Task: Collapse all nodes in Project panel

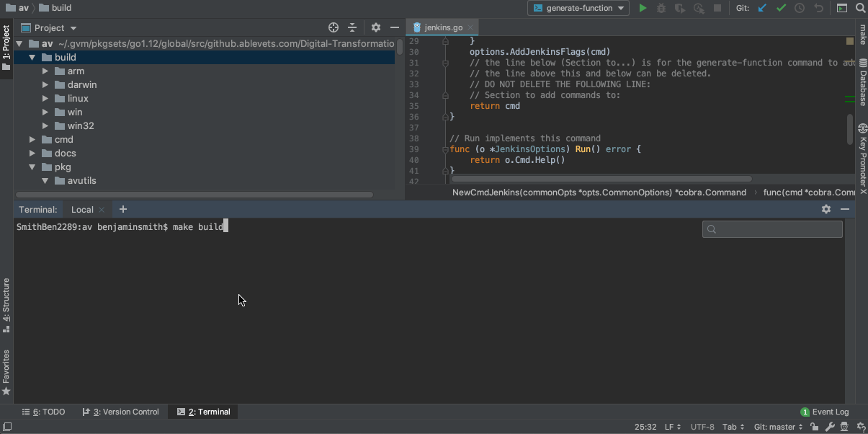Action: coord(352,27)
